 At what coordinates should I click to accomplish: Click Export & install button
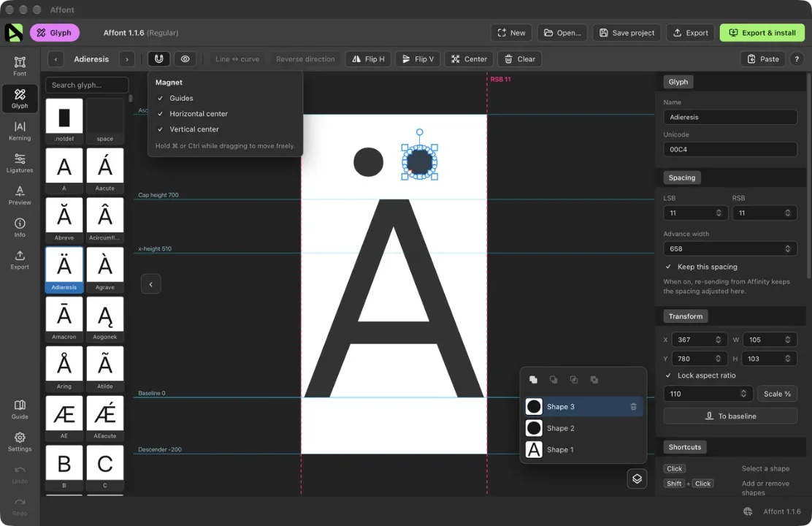click(762, 33)
